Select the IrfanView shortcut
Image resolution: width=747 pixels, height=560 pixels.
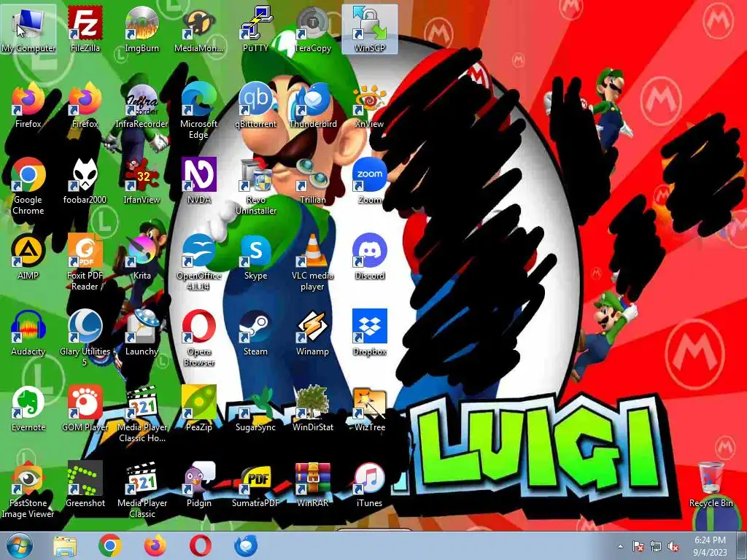pyautogui.click(x=142, y=182)
